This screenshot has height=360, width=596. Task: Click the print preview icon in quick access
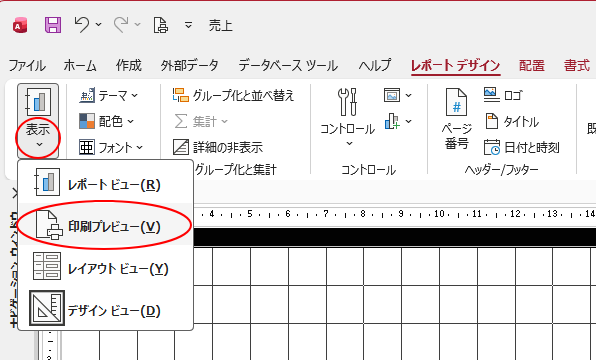160,25
